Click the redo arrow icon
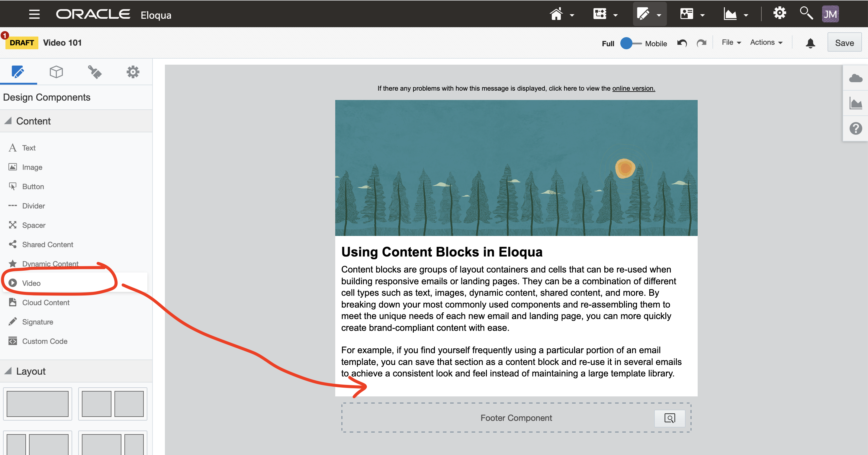The width and height of the screenshot is (868, 455). [701, 43]
